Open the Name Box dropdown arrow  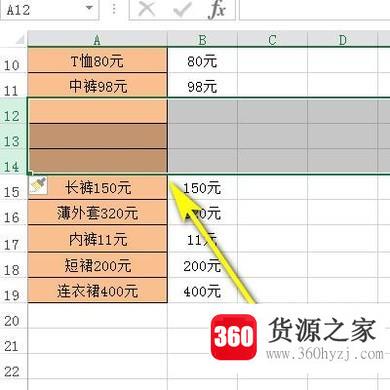[x=89, y=8]
